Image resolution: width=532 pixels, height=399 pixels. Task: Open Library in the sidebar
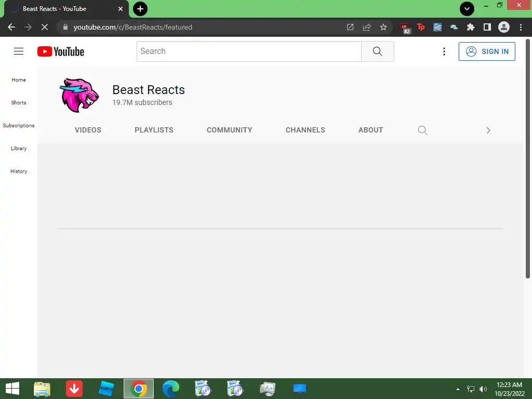coord(19,148)
